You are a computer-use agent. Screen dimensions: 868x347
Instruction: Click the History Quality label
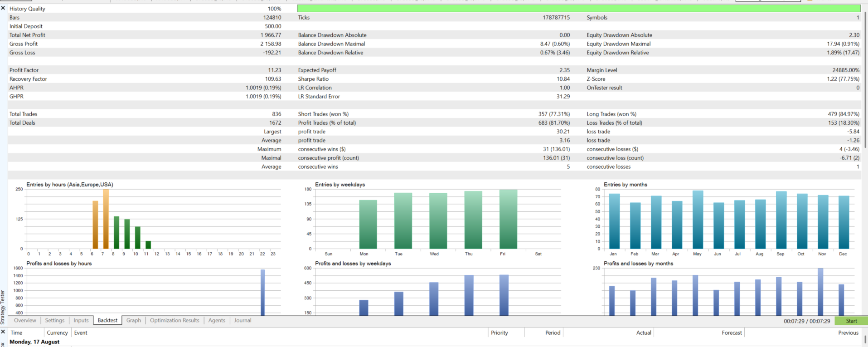click(x=27, y=9)
